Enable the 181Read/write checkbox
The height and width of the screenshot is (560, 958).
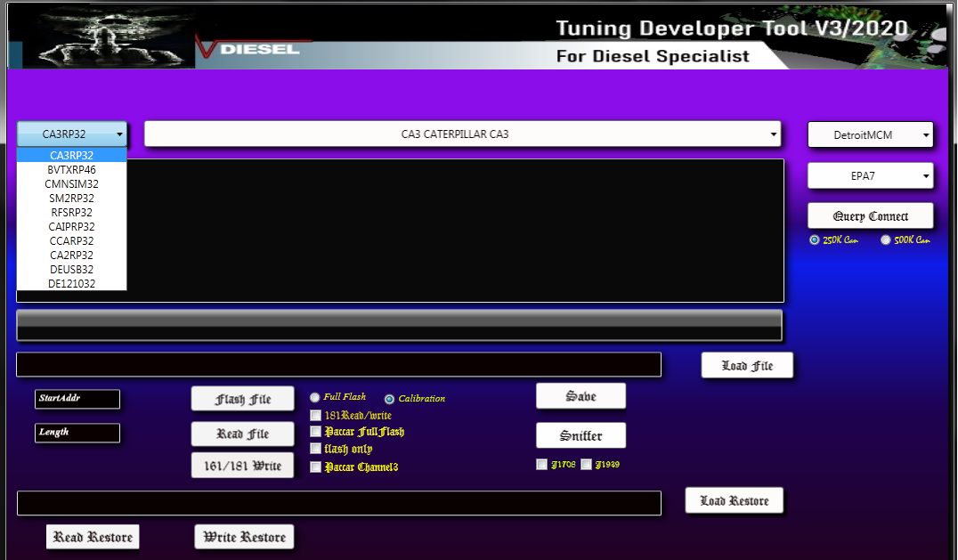coord(315,415)
